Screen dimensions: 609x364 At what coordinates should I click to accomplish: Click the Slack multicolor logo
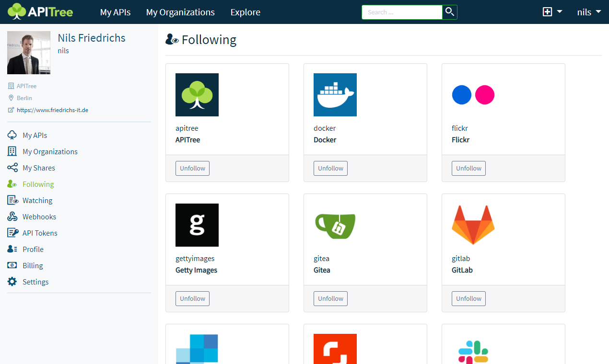pyautogui.click(x=473, y=351)
